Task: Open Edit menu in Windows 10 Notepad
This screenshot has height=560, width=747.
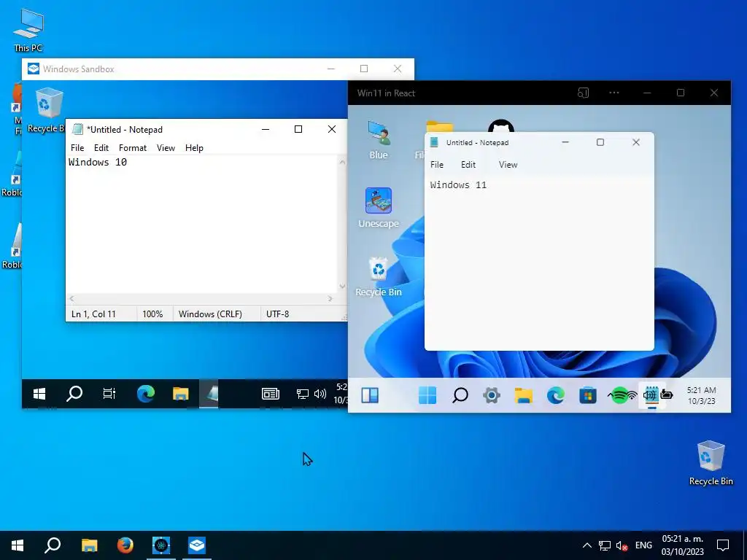Action: click(x=101, y=147)
